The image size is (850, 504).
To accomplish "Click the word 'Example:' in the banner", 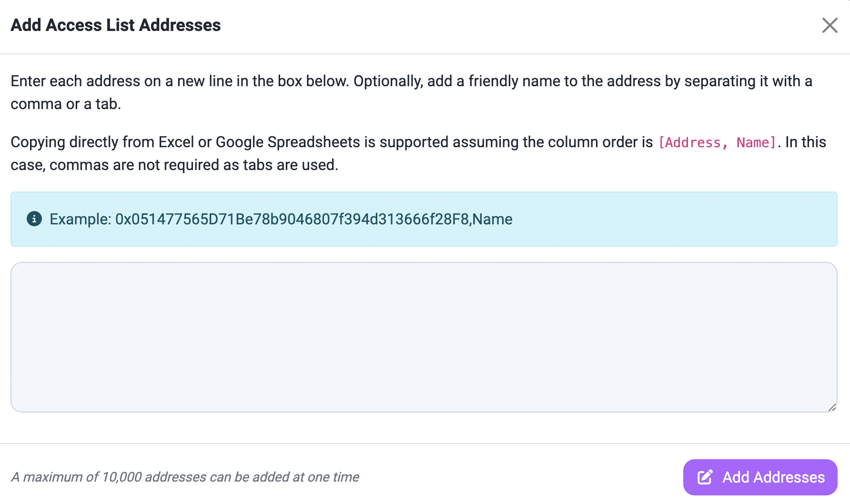I will click(x=81, y=219).
